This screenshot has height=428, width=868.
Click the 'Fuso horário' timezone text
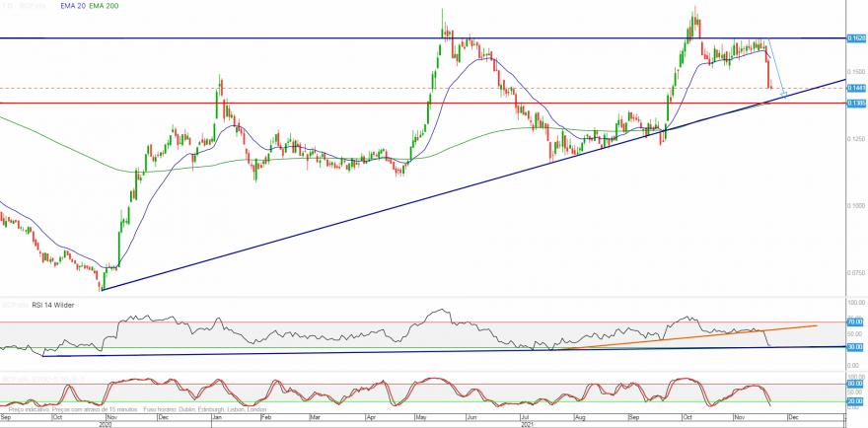click(207, 409)
